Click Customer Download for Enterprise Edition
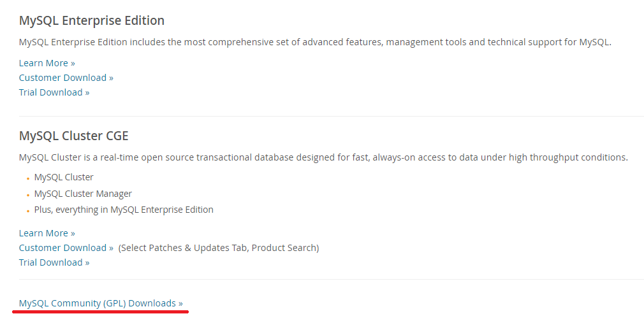 (66, 78)
